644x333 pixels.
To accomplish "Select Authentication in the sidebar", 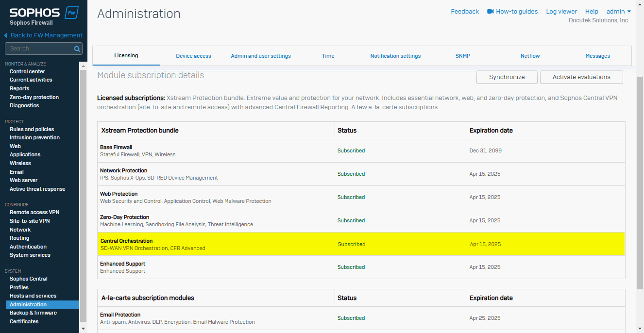I will coord(28,247).
